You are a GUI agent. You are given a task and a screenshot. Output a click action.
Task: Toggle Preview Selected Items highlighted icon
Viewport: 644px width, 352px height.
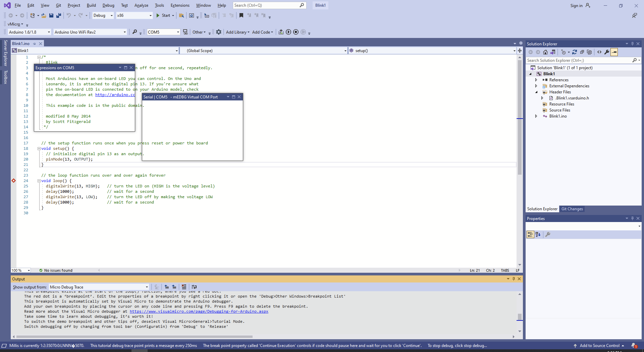pos(614,52)
